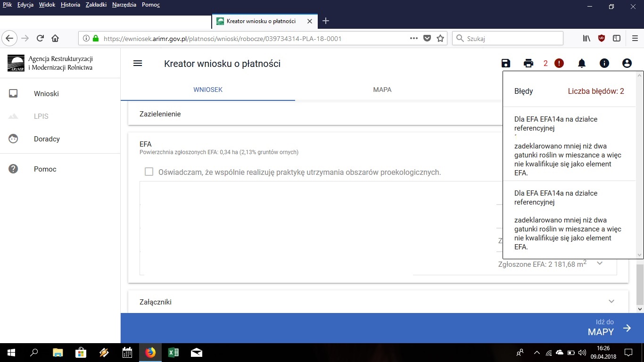The width and height of the screenshot is (644, 362).
Task: Bookmark this page with the star icon
Action: tap(440, 39)
